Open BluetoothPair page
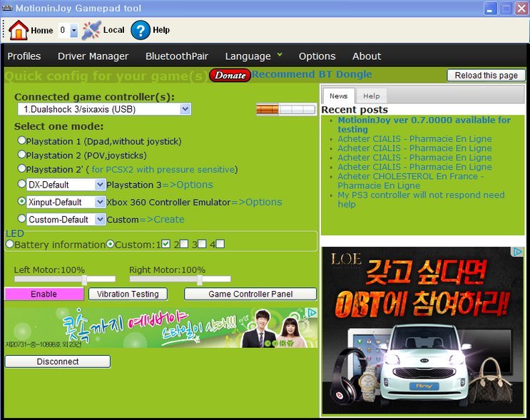Viewport: 530px width, 420px height. pyautogui.click(x=177, y=56)
